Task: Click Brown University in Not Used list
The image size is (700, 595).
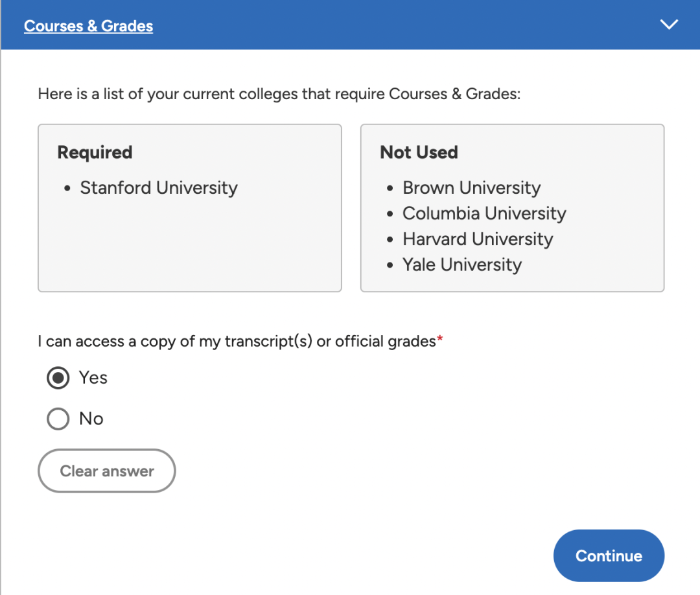Action: (x=471, y=188)
